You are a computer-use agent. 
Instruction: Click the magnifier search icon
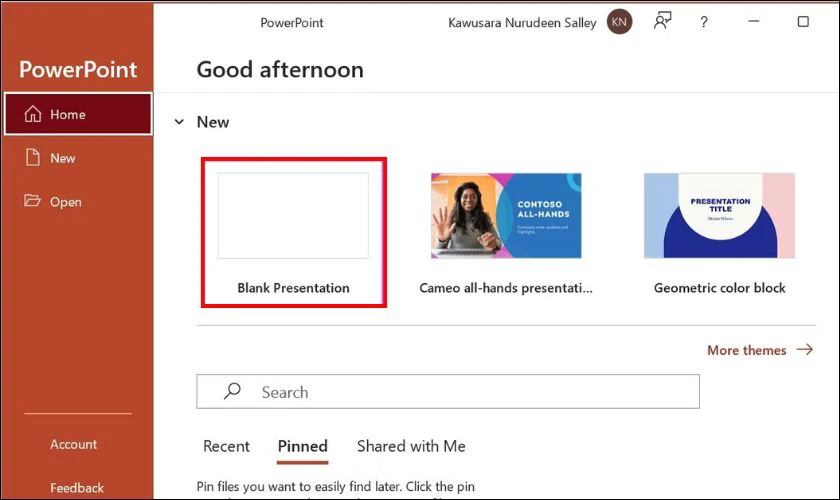click(x=232, y=391)
